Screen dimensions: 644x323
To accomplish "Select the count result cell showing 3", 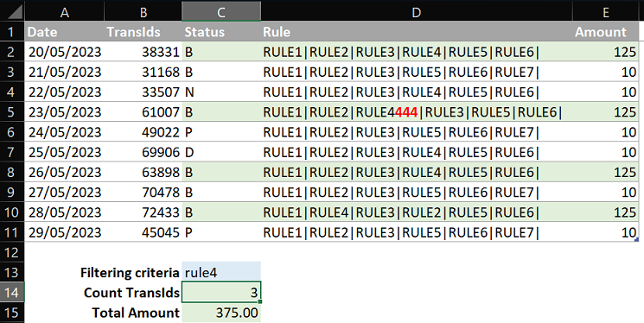I will tap(221, 293).
